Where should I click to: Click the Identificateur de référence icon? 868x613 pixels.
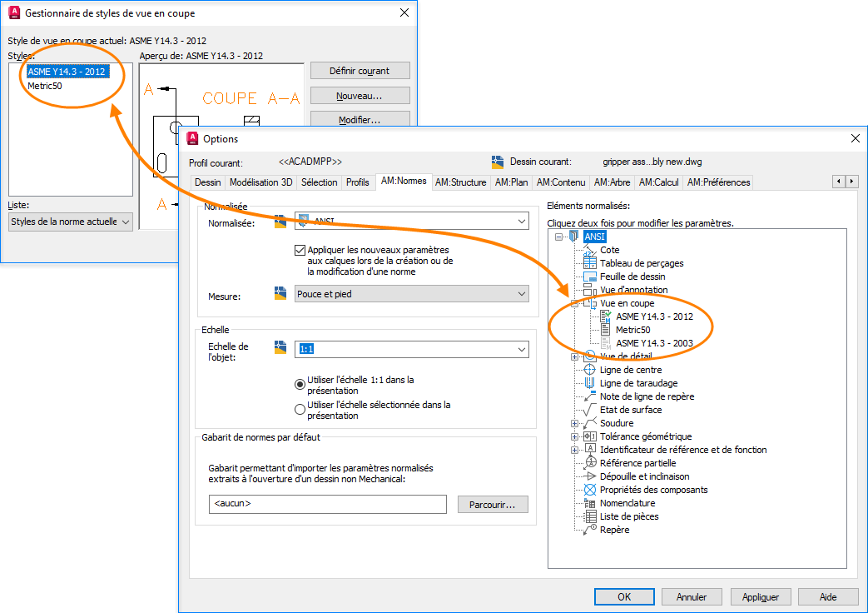pos(590,450)
